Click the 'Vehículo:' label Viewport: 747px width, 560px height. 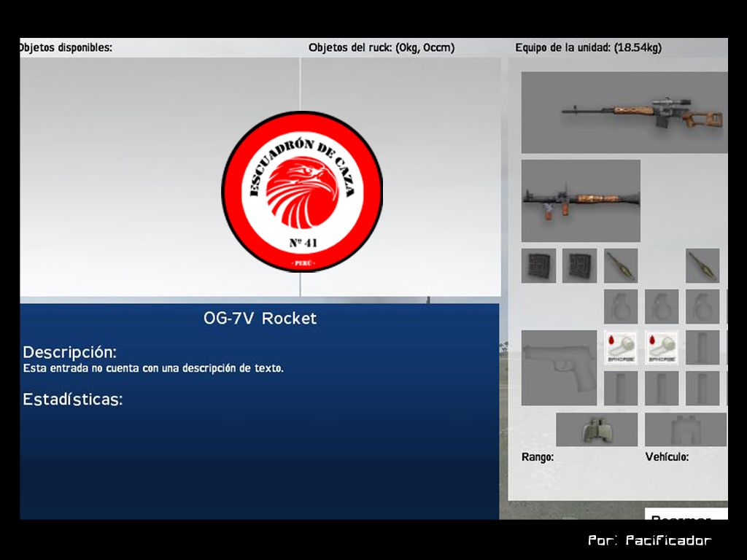[x=667, y=457]
